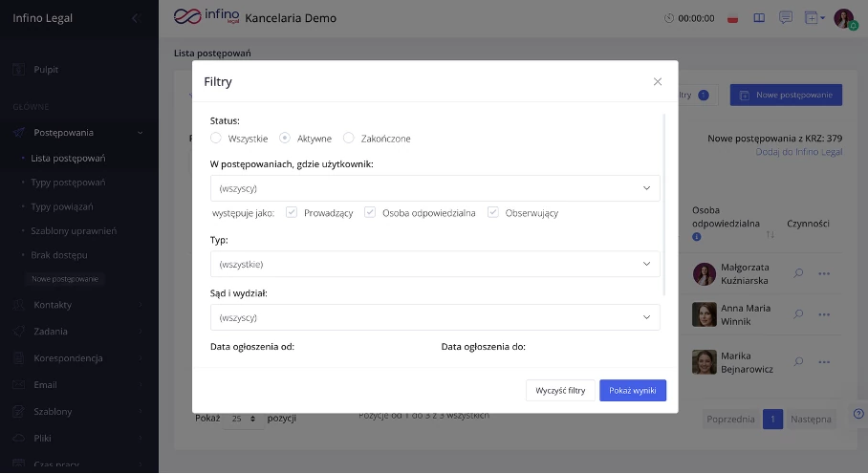This screenshot has width=868, height=474.
Task: Click the Postępowania paper plane icon
Action: tap(19, 133)
